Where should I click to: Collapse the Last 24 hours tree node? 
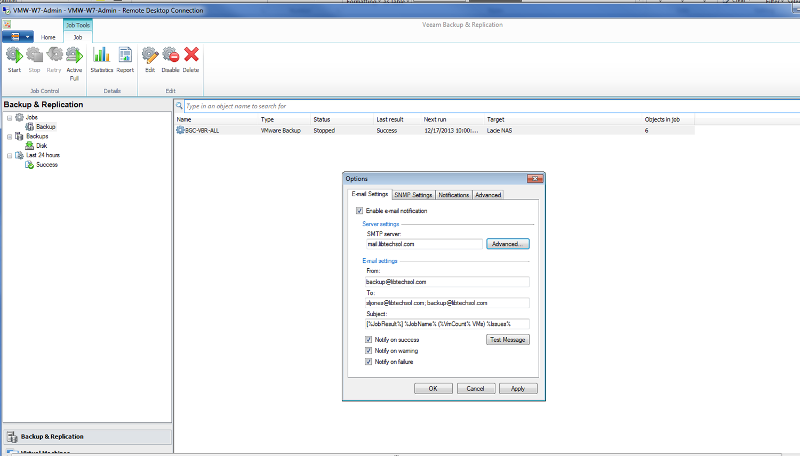[x=9, y=156]
